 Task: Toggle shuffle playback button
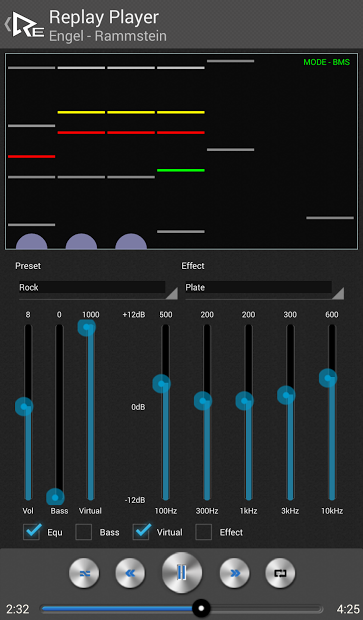(84, 573)
